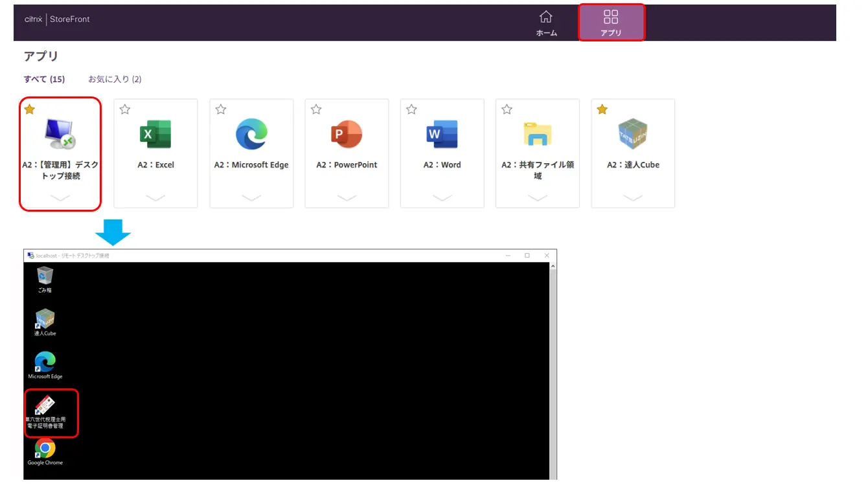Expand details chevron for 共有ファイル領域 tile
The height and width of the screenshot is (492, 868).
click(x=538, y=197)
